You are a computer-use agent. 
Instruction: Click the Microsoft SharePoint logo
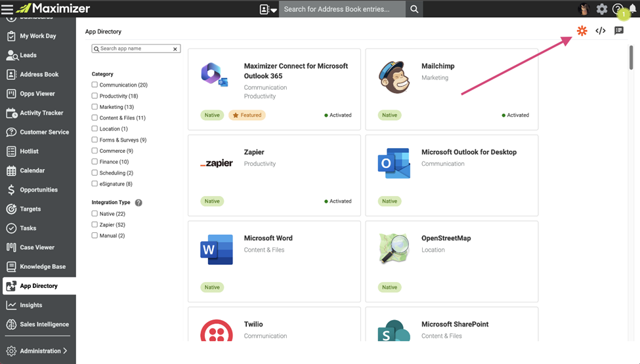[x=394, y=331]
